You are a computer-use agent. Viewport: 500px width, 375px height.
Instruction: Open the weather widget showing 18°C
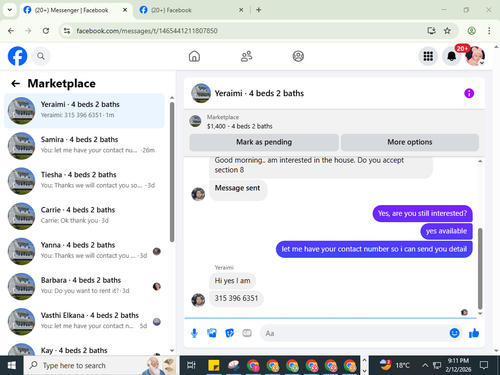tap(395, 366)
